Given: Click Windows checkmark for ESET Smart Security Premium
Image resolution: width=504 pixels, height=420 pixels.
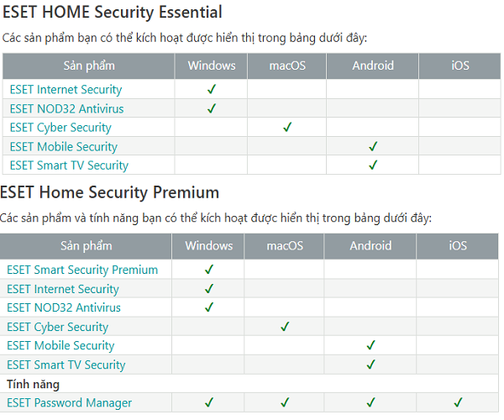Looking at the screenshot, I should click(209, 270).
